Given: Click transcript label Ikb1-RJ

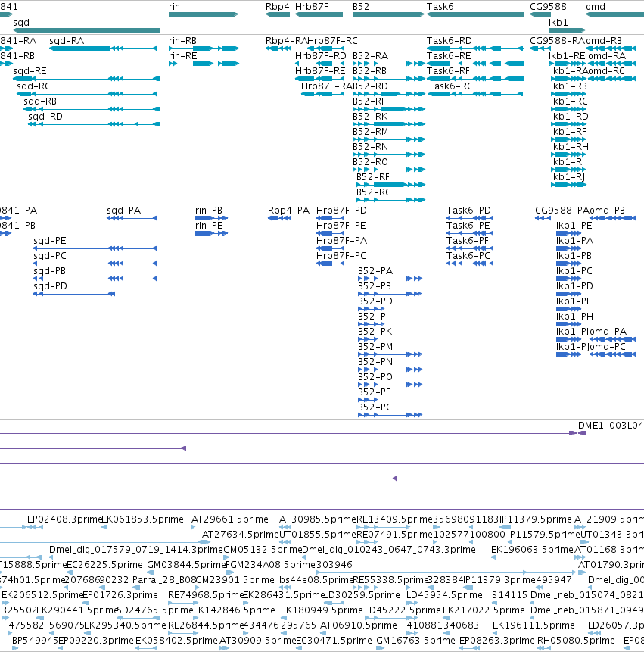Looking at the screenshot, I should (x=568, y=177).
